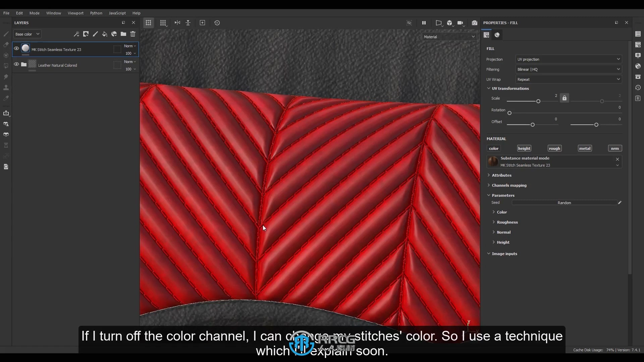Select the Polygon Fill tool

point(6,66)
